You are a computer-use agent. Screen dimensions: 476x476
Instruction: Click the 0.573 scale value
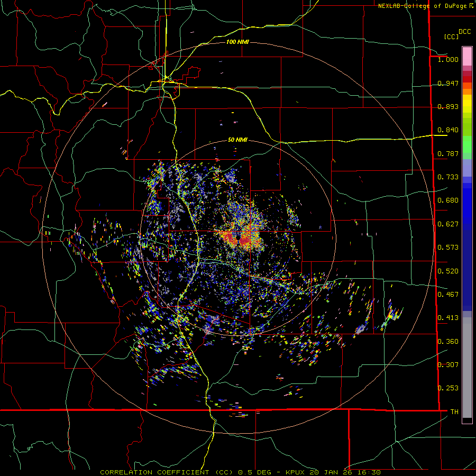(x=448, y=248)
